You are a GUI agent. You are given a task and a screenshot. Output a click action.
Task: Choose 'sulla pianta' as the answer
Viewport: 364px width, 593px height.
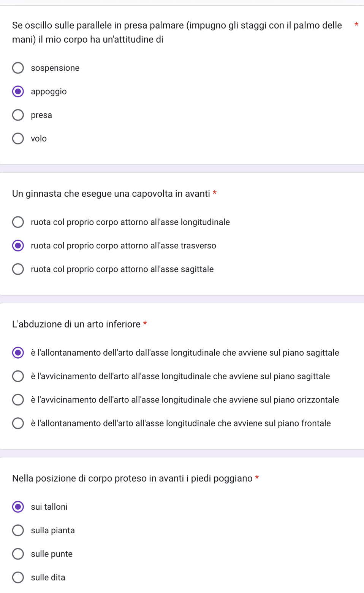click(x=18, y=531)
